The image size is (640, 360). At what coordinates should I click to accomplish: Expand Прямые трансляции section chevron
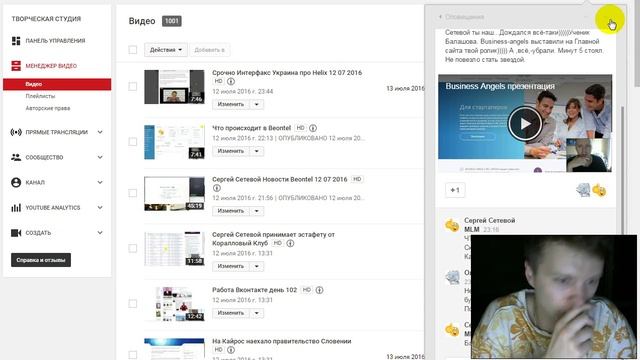[100, 132]
